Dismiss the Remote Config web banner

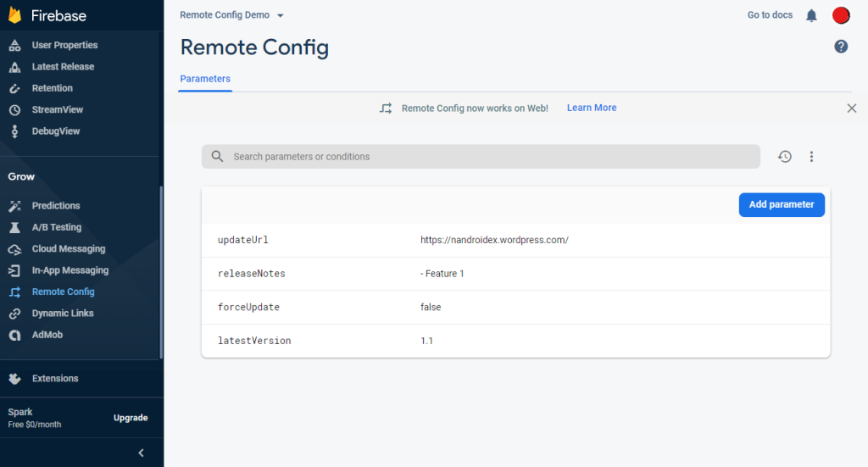[x=852, y=108]
